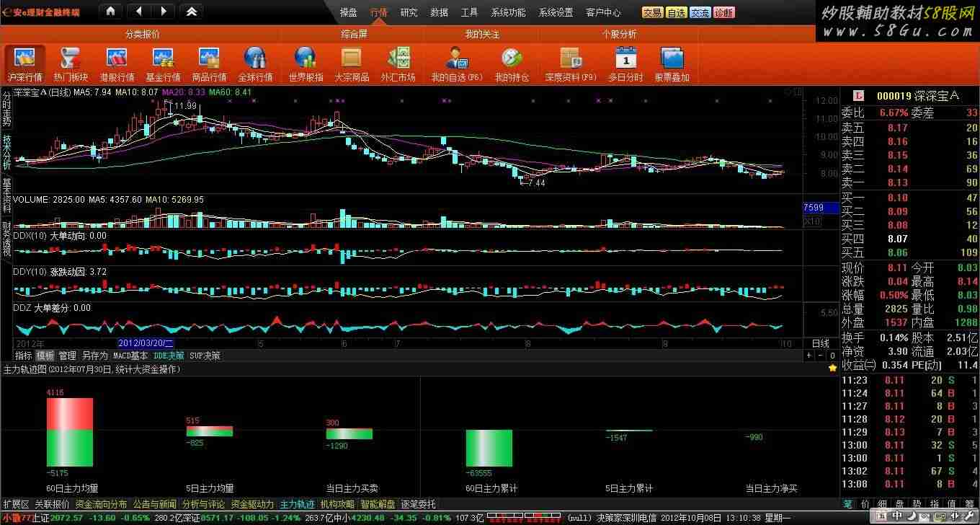Select the 综合屏 ribbon section
The width and height of the screenshot is (980, 525).
(x=354, y=34)
